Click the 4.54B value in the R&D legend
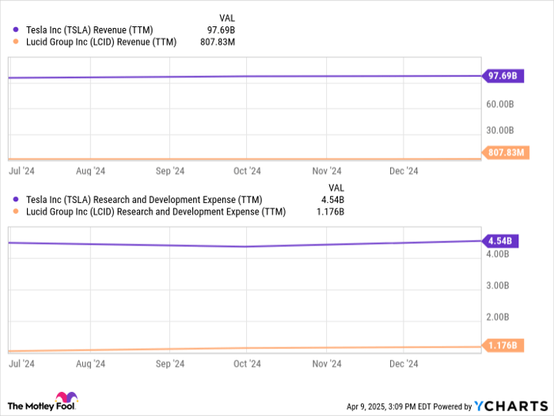This screenshot has width=554, height=416. click(x=332, y=200)
